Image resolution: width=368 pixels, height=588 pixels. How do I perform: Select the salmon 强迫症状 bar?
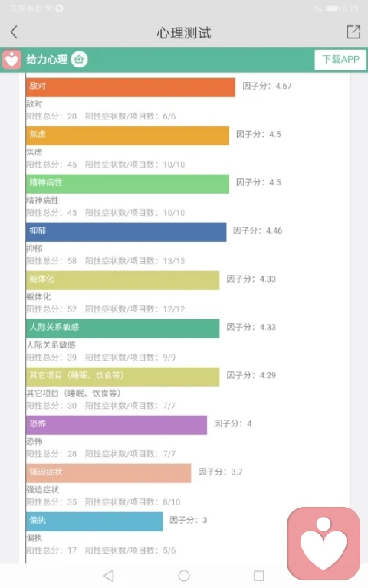pos(109,473)
